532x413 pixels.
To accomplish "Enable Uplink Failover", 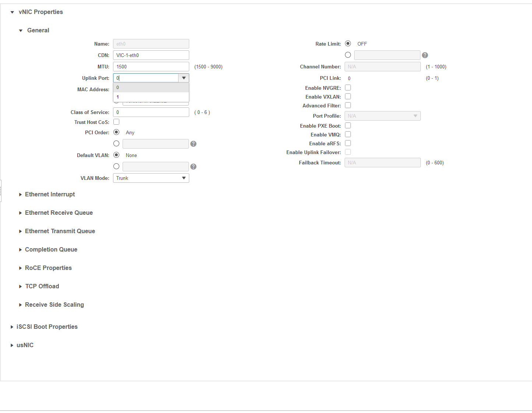I will (348, 152).
